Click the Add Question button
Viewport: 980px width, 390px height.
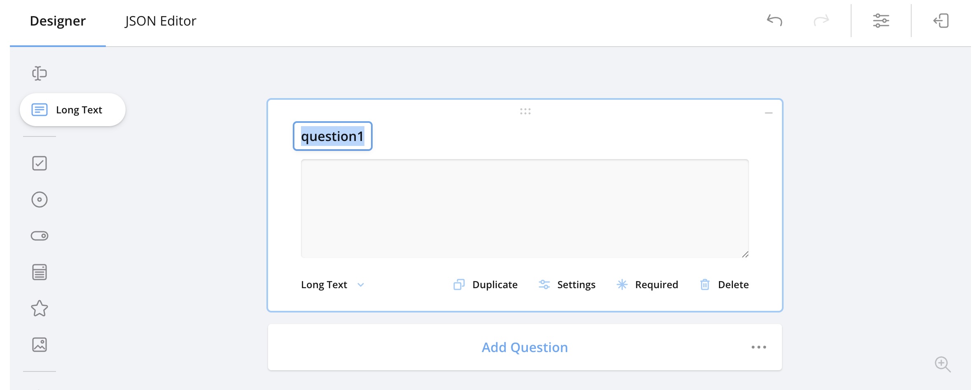524,347
